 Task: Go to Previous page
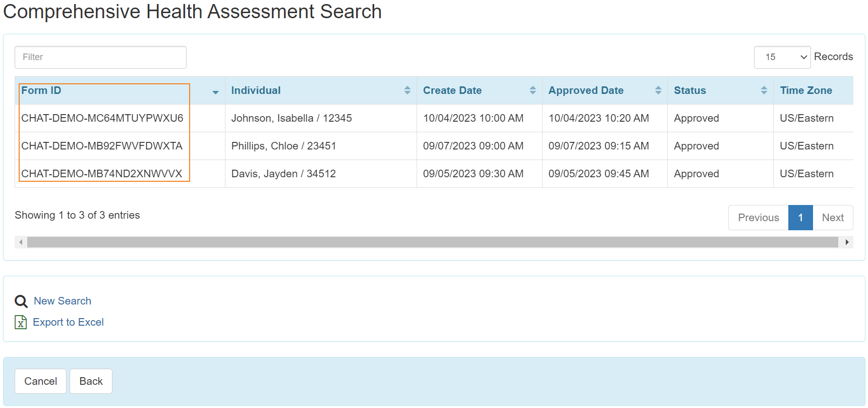(x=758, y=218)
